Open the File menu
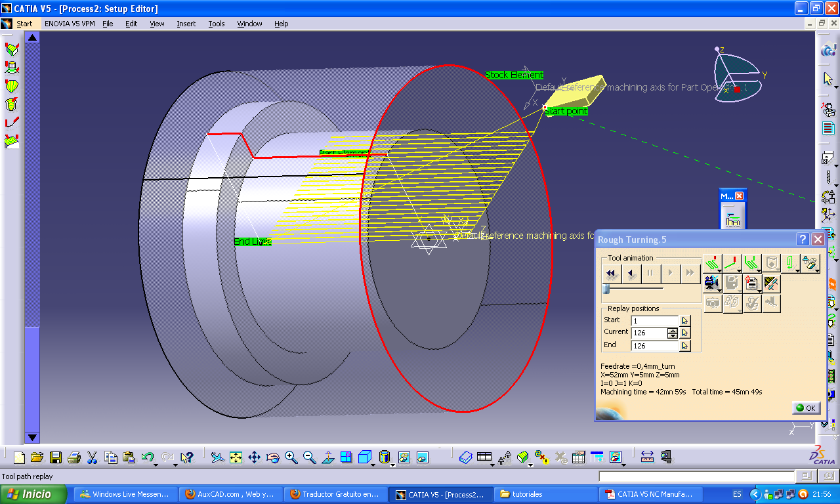This screenshot has width=840, height=504. tap(108, 24)
